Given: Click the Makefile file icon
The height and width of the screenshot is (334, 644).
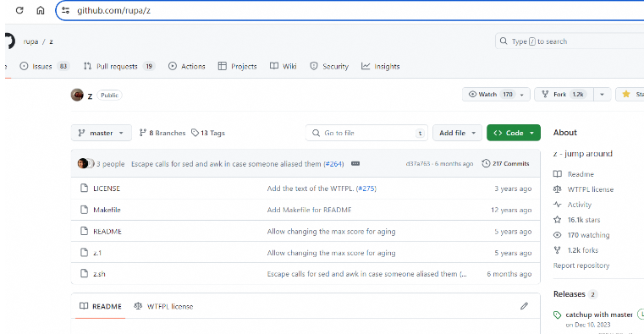Looking at the screenshot, I should pyautogui.click(x=84, y=209).
